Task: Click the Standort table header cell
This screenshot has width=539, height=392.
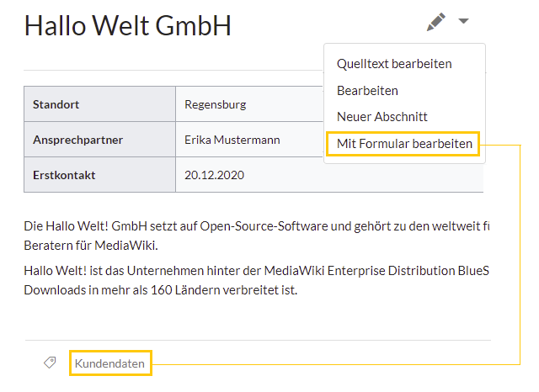Action: coord(99,104)
